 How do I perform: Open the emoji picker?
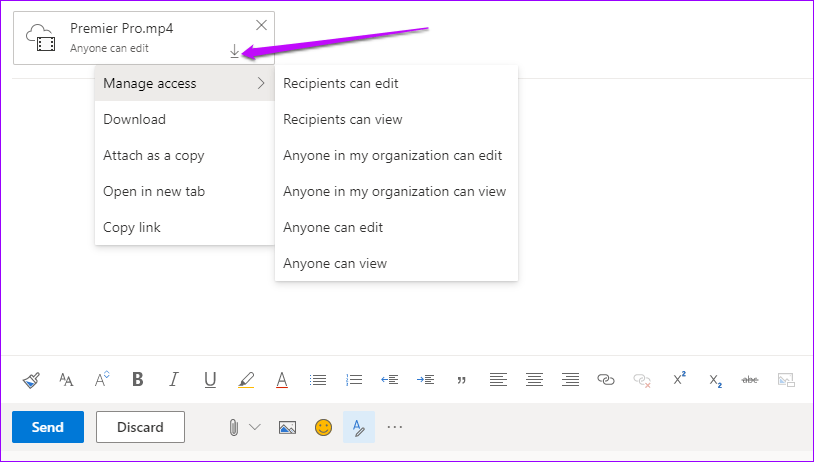pos(323,427)
